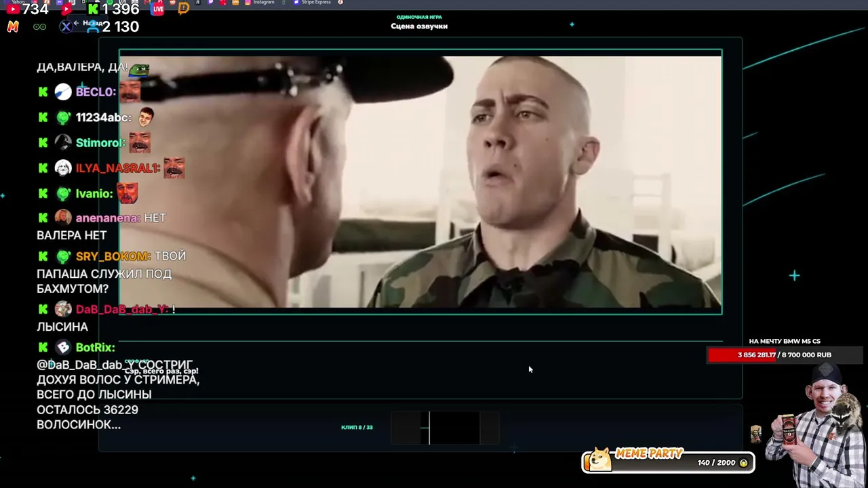Click the round X icon near Назад
This screenshot has width=868, height=488.
coord(66,26)
